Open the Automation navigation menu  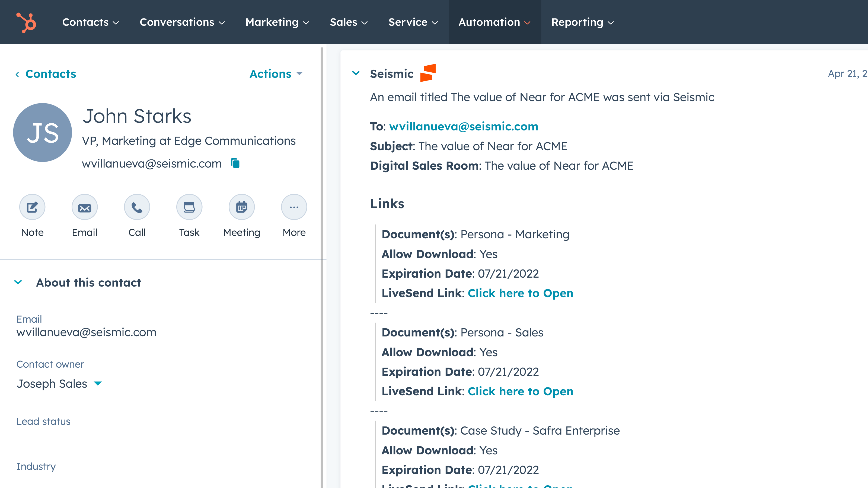tap(495, 22)
